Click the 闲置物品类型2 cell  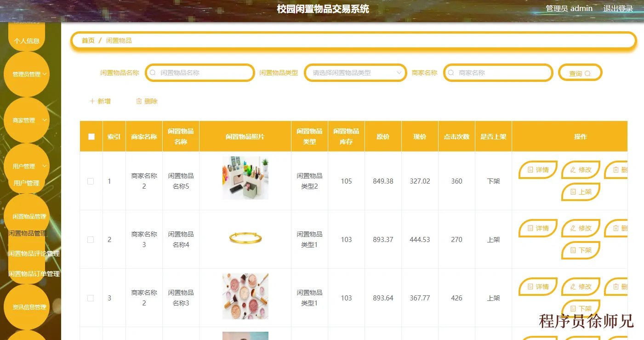[309, 181]
